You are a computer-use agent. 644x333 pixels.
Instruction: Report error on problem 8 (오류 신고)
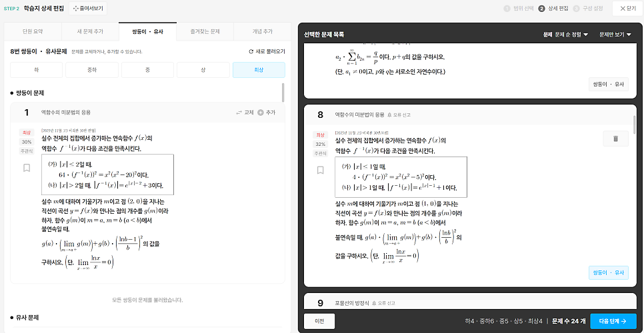coord(399,115)
